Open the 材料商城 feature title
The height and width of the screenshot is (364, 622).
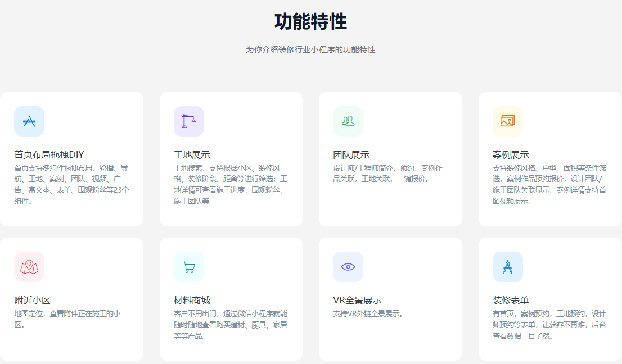(x=192, y=300)
